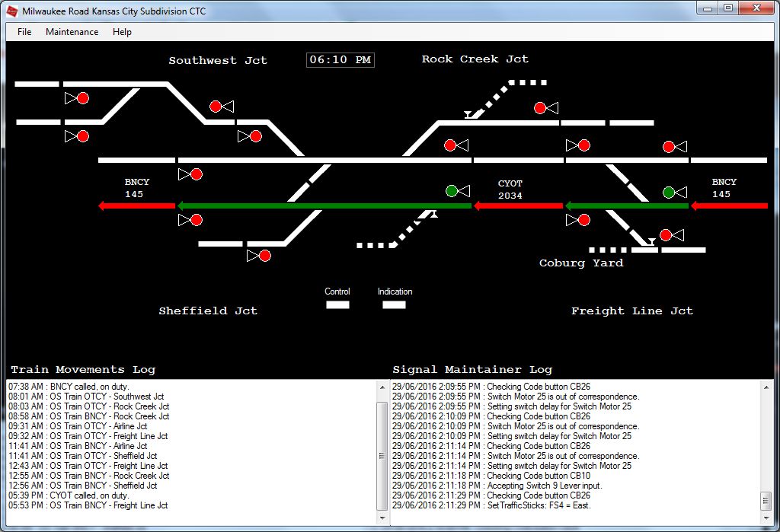This screenshot has height=532, width=780.
Task: Select the log line "05:39 PM : CYOT called, on duty."
Action: point(69,495)
